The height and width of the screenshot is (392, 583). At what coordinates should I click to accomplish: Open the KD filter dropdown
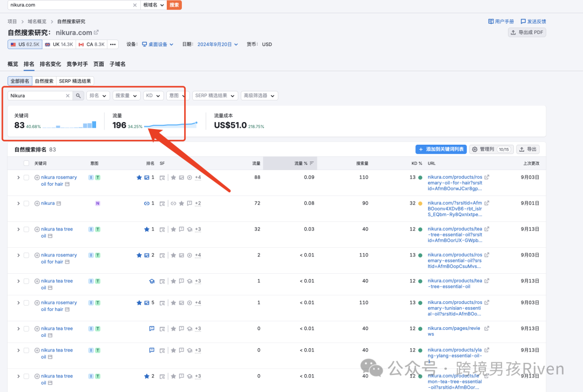point(153,96)
